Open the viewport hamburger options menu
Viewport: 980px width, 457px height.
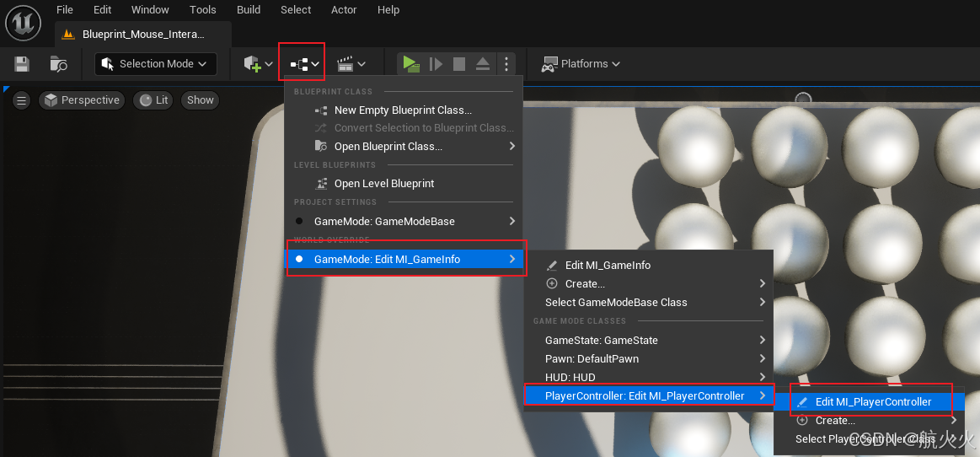(x=22, y=100)
